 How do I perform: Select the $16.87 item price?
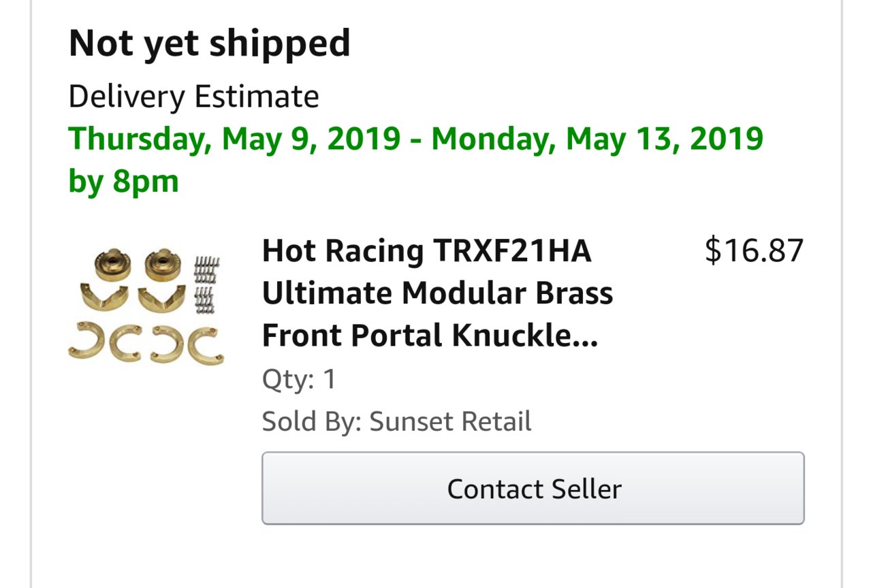754,250
